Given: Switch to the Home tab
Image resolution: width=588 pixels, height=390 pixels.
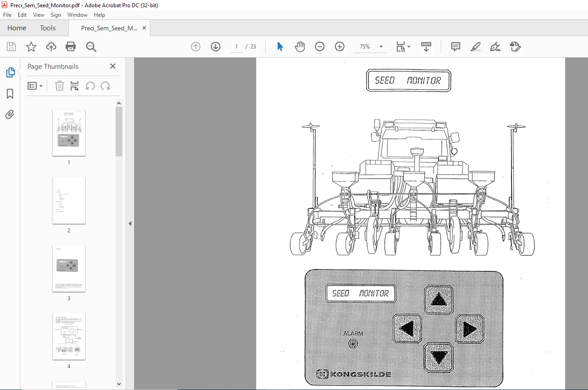Looking at the screenshot, I should 17,28.
